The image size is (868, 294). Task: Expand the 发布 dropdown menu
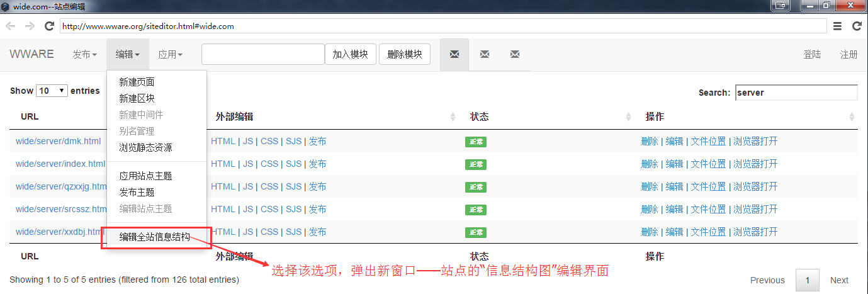[84, 55]
